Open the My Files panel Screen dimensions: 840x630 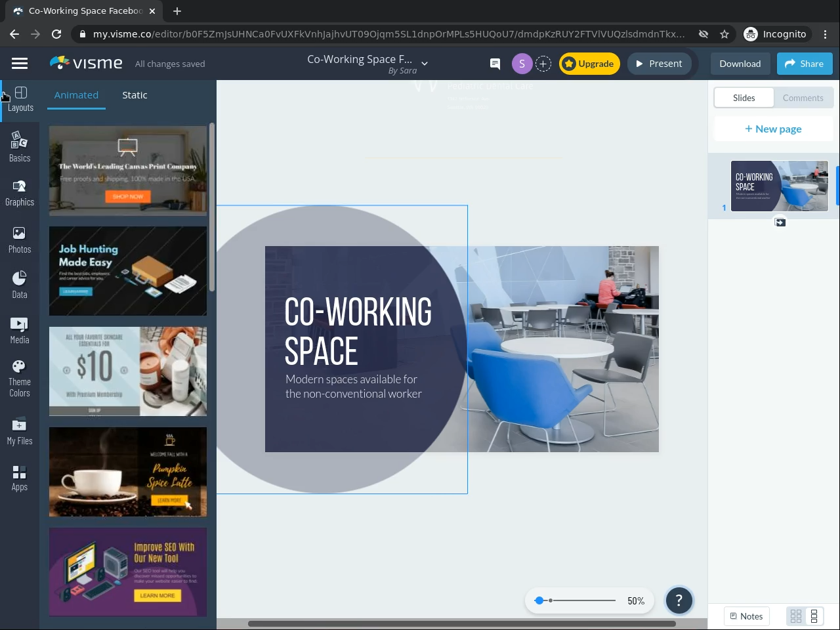coord(20,432)
